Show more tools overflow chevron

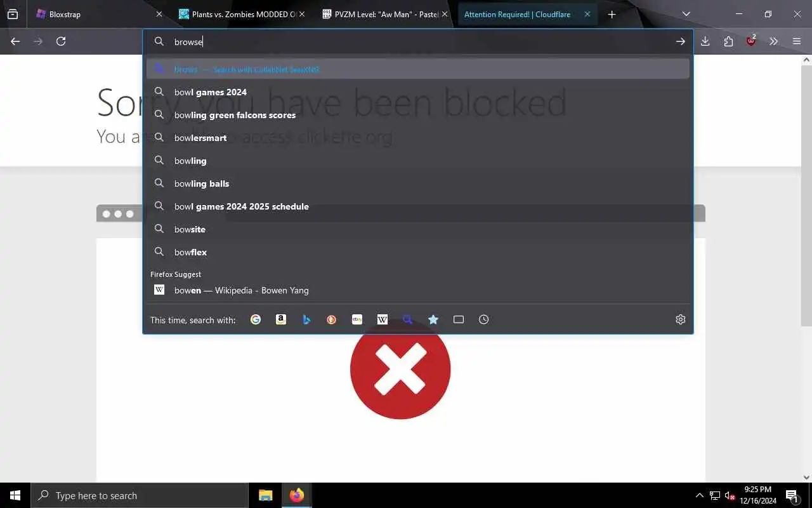(x=774, y=41)
